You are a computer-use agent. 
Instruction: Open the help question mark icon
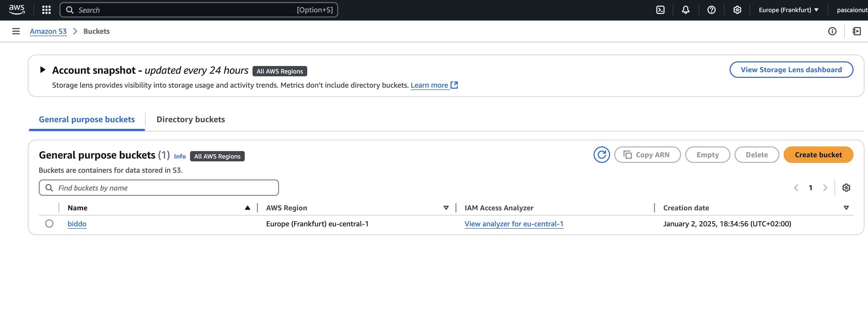pos(711,10)
